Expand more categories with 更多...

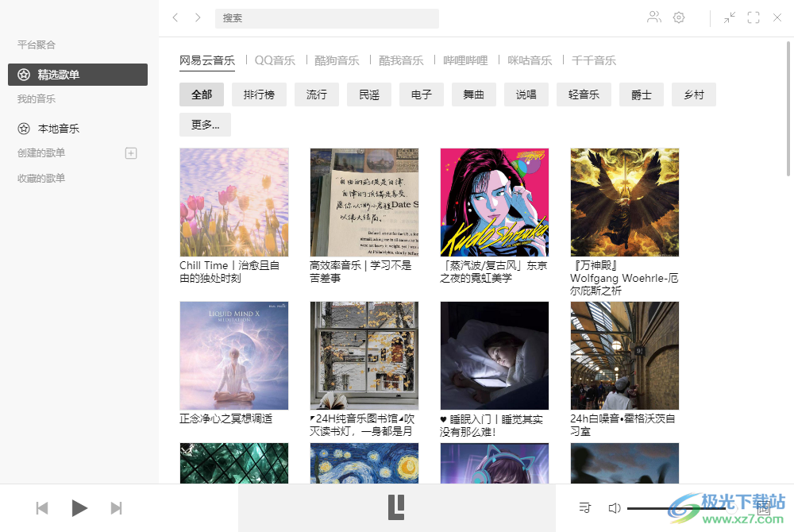pos(205,125)
